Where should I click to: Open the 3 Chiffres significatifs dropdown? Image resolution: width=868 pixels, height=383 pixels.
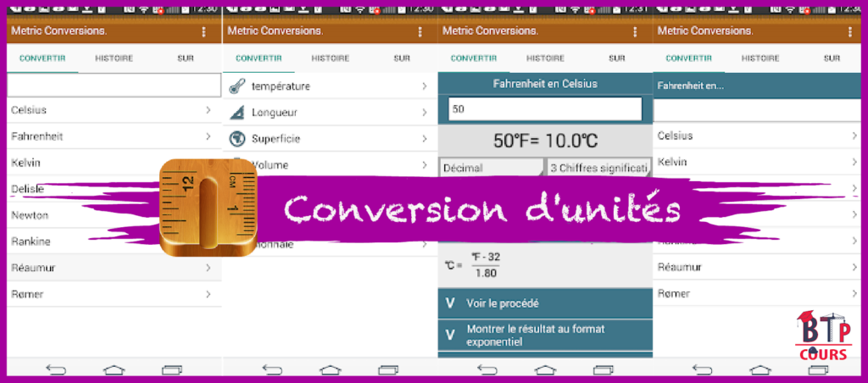click(598, 168)
